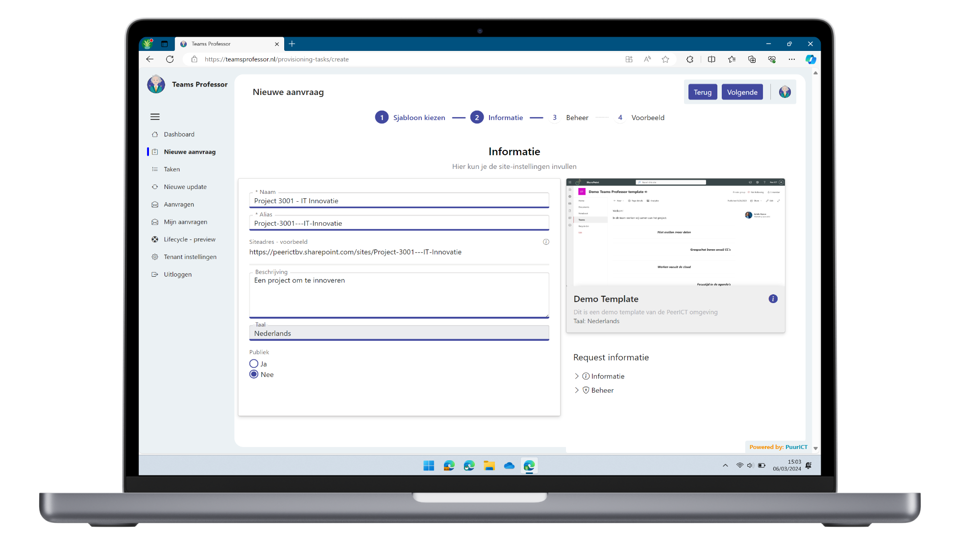Open Nieuwe aanvraag sidebar item
The height and width of the screenshot is (542, 980).
click(x=189, y=151)
